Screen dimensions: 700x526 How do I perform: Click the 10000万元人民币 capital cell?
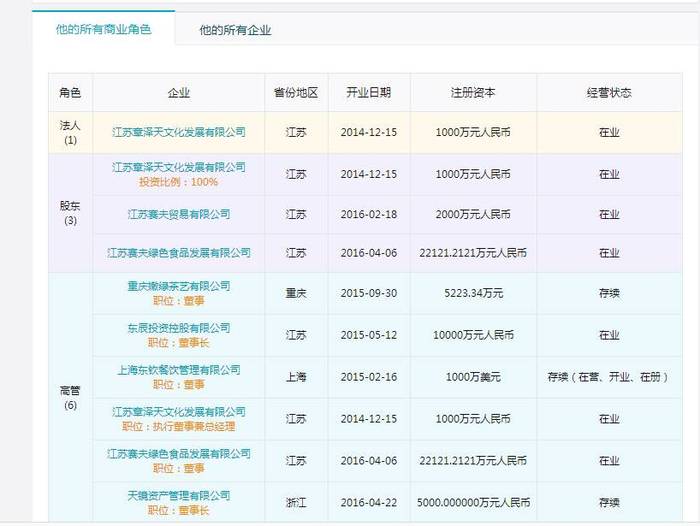pyautogui.click(x=473, y=335)
